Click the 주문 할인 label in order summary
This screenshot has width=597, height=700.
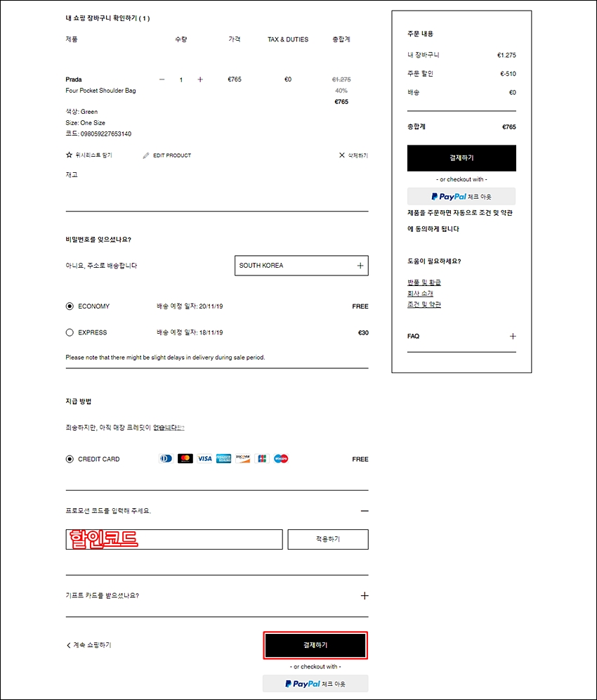pyautogui.click(x=420, y=74)
